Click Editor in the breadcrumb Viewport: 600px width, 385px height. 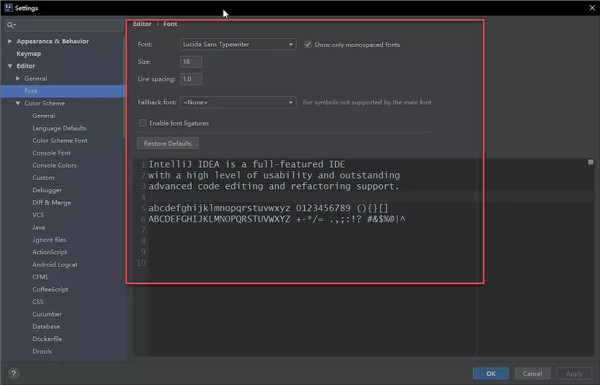tap(142, 24)
